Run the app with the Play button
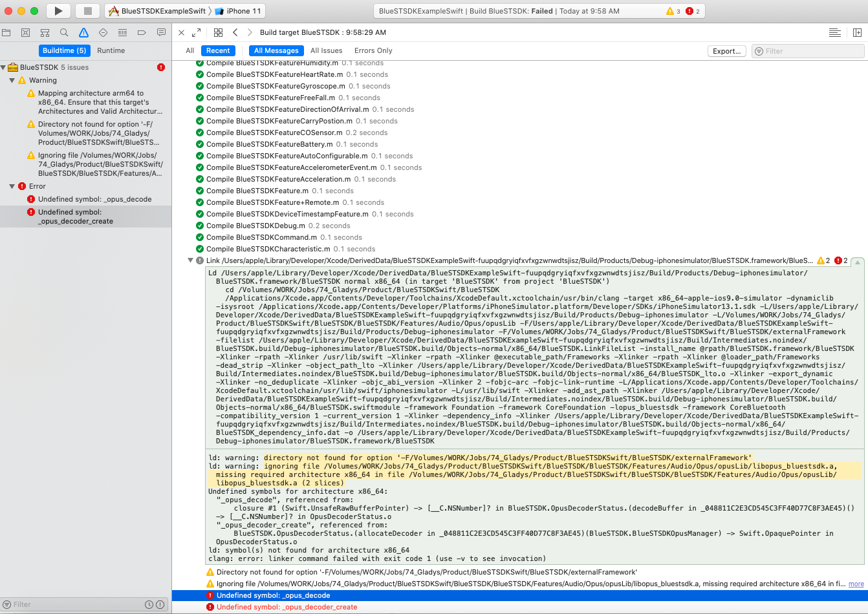868x614 pixels. click(x=57, y=10)
